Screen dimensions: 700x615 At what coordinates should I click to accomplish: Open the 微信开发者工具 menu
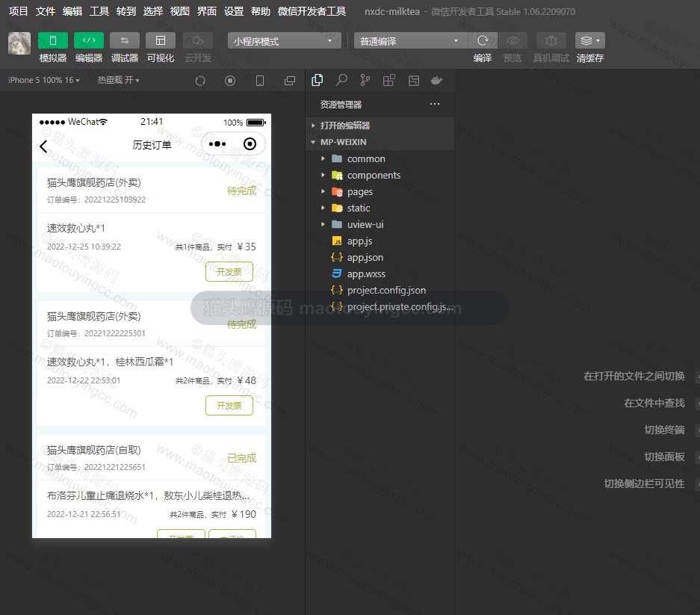(312, 11)
